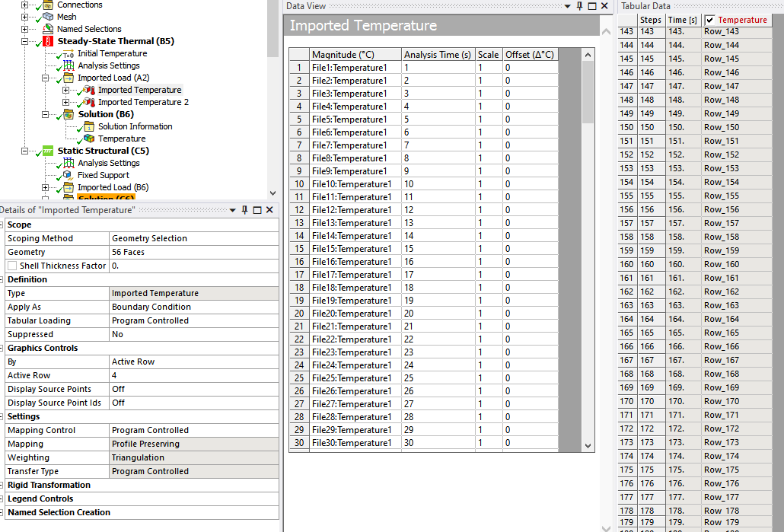Image resolution: width=784 pixels, height=532 pixels.
Task: Select the File15:Temperature1 magnitude cell
Action: (355, 249)
